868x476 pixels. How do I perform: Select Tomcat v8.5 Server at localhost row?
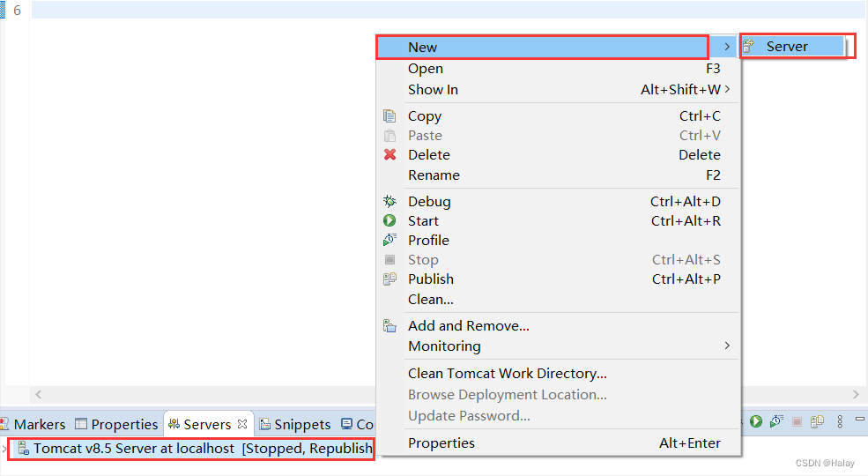(191, 448)
